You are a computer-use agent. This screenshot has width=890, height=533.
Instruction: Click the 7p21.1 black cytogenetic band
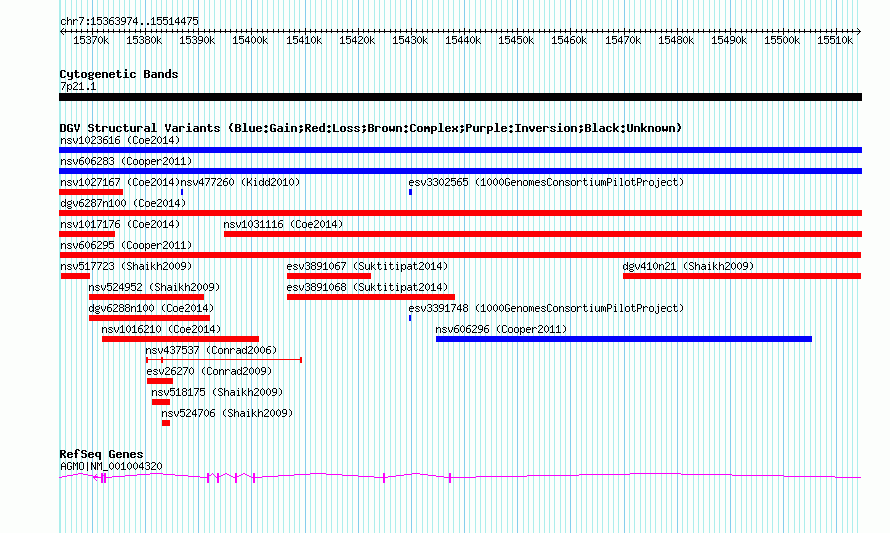coord(460,97)
